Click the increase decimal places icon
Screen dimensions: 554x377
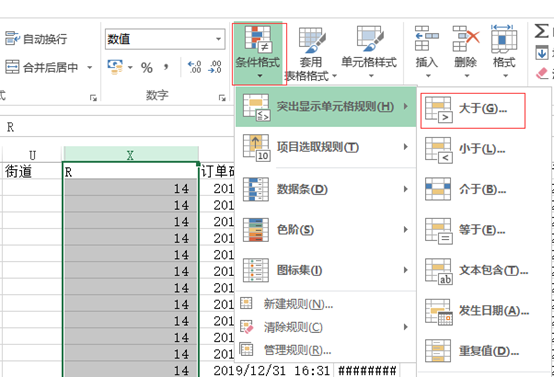(194, 67)
